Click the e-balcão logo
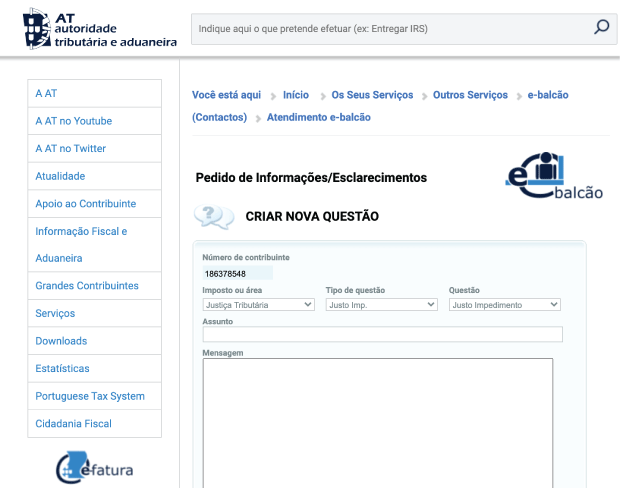Viewport: 620px width, 488px height. coord(553,177)
